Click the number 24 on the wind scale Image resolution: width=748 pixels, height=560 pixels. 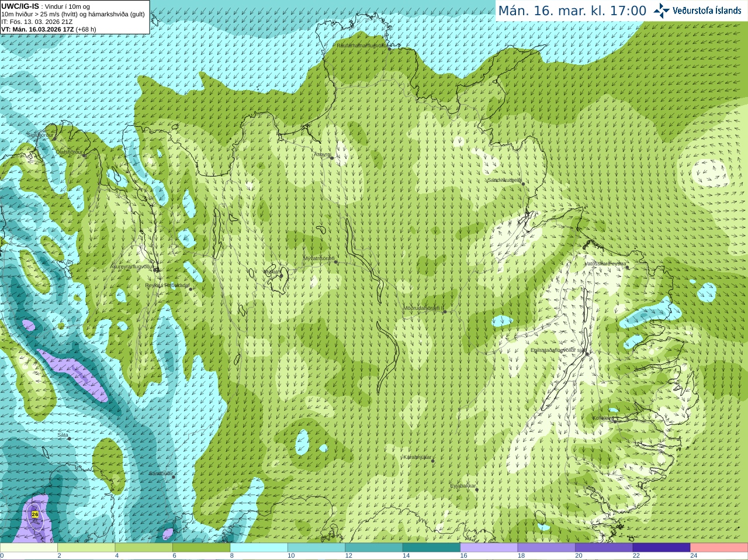tap(694, 556)
